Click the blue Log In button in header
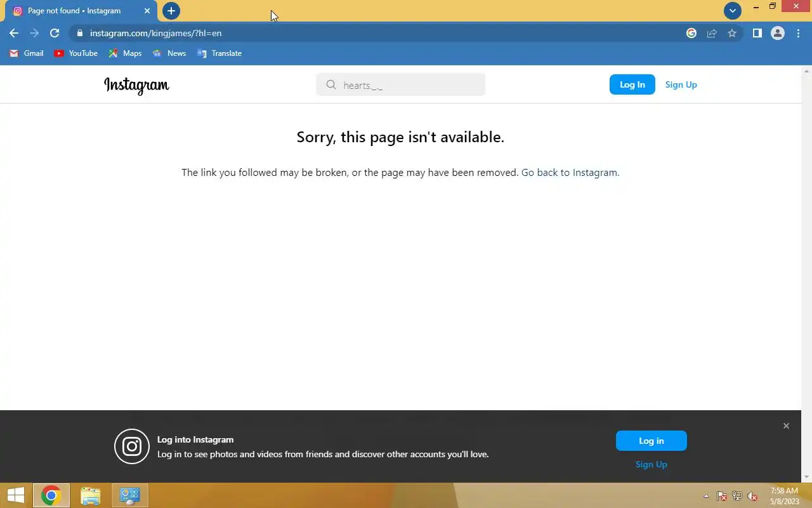Viewport: 812px width, 508px height. [x=632, y=84]
